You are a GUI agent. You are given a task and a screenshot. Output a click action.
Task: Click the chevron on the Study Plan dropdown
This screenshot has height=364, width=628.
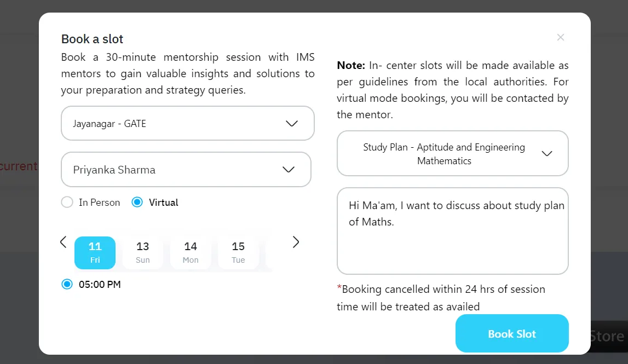point(546,153)
